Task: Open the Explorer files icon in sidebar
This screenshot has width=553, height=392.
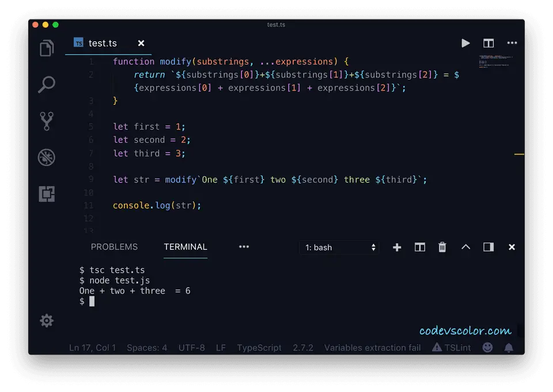Action: [x=47, y=48]
